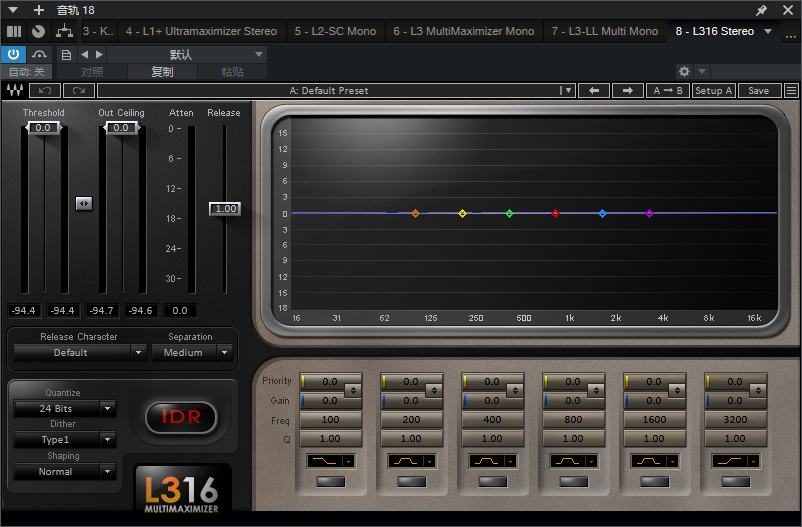Click the Out Ceiling fader handle
This screenshot has width=802, height=527.
121,128
